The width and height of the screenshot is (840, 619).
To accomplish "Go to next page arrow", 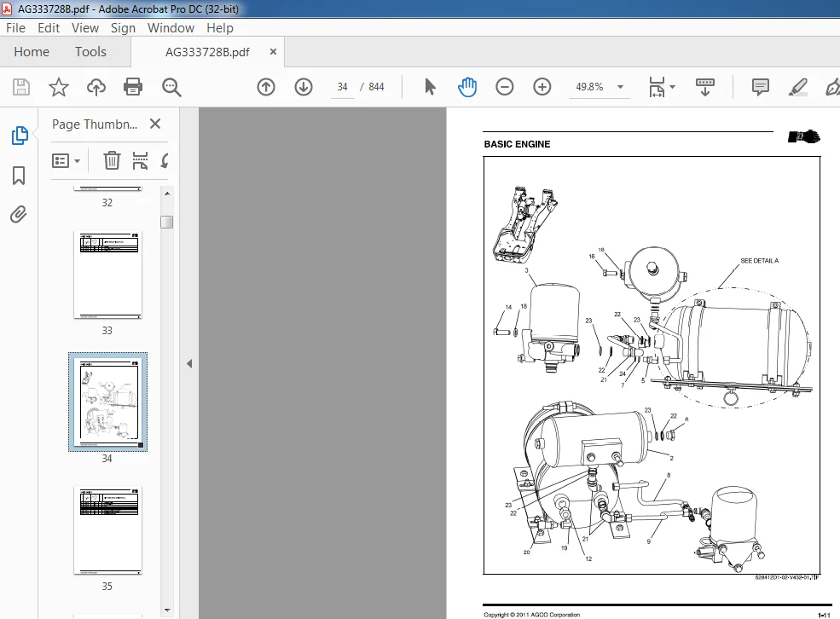I will pyautogui.click(x=304, y=87).
